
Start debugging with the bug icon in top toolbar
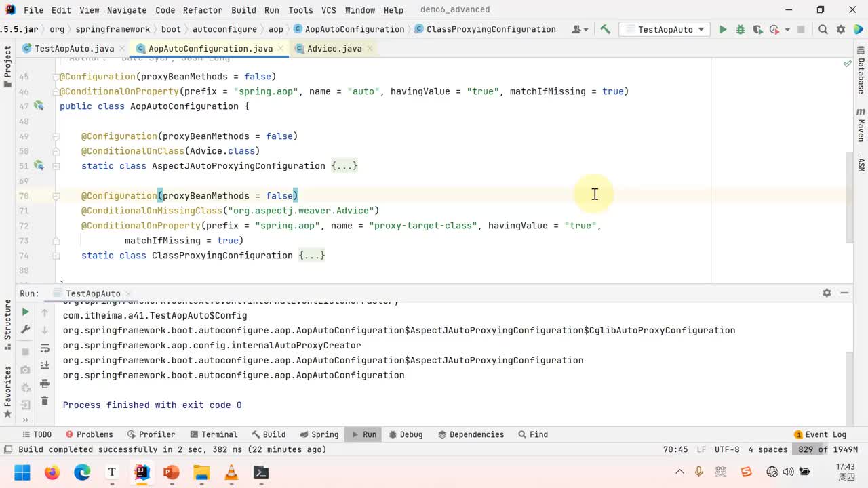coord(741,29)
